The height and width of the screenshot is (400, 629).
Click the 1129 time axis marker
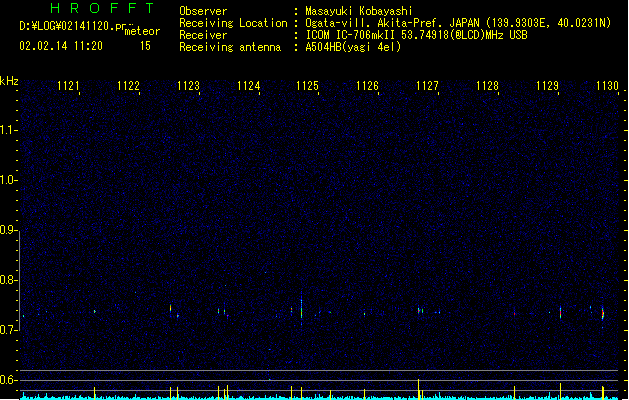coord(547,86)
